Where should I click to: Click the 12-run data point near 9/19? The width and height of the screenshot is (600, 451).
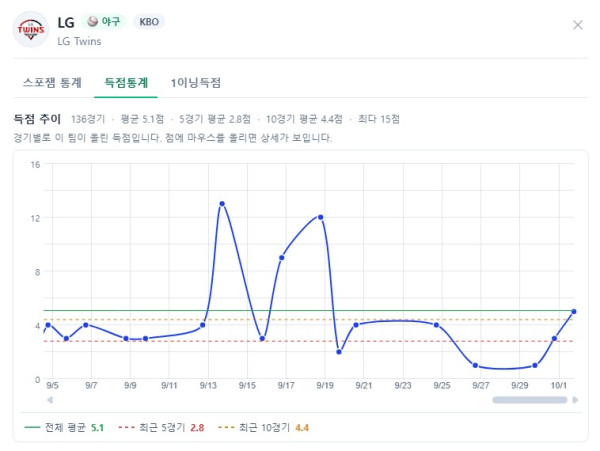(x=321, y=217)
